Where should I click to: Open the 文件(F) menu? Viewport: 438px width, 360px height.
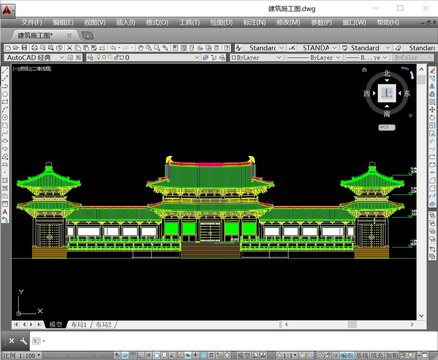pos(32,22)
